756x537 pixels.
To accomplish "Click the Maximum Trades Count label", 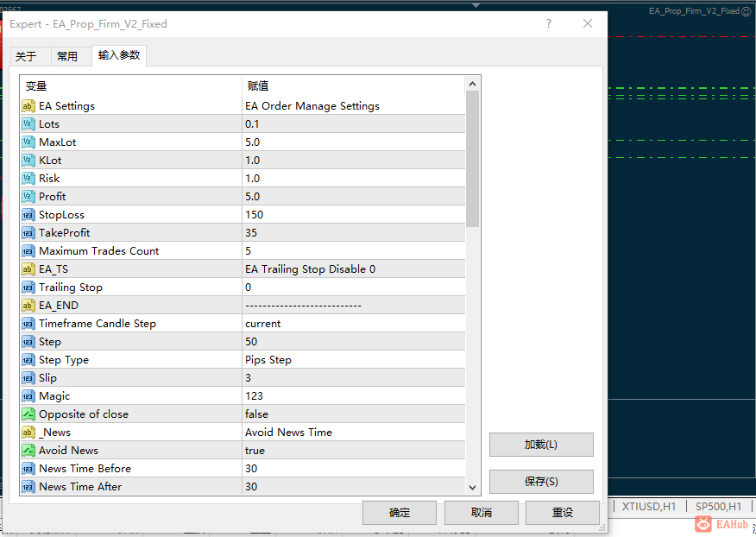I will (99, 251).
